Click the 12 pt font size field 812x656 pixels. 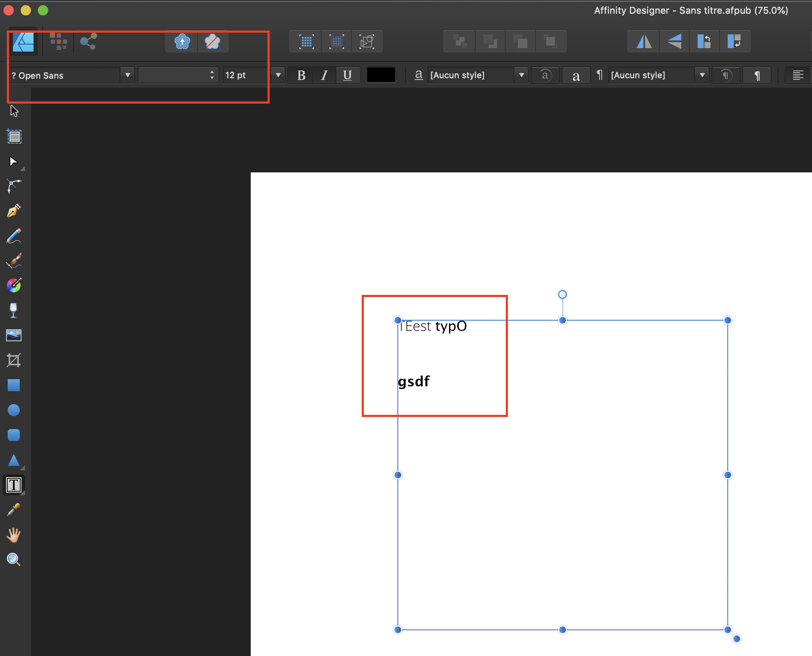pyautogui.click(x=246, y=75)
